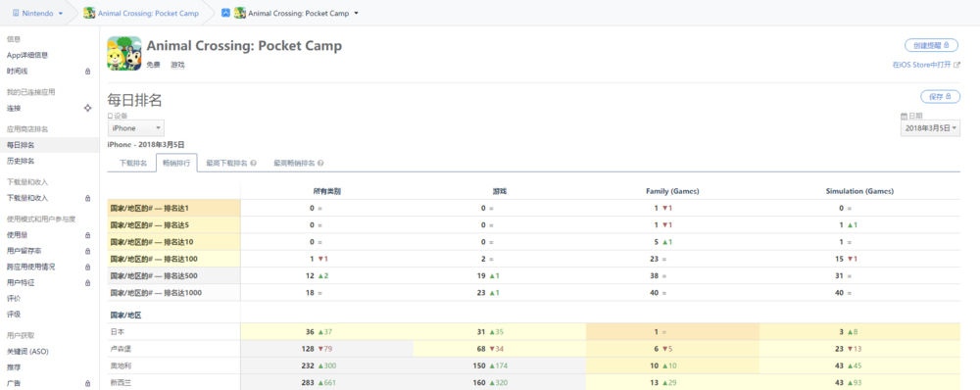The width and height of the screenshot is (980, 390).
Task: Switch to the 最高下载排名 tab
Action: pyautogui.click(x=226, y=163)
